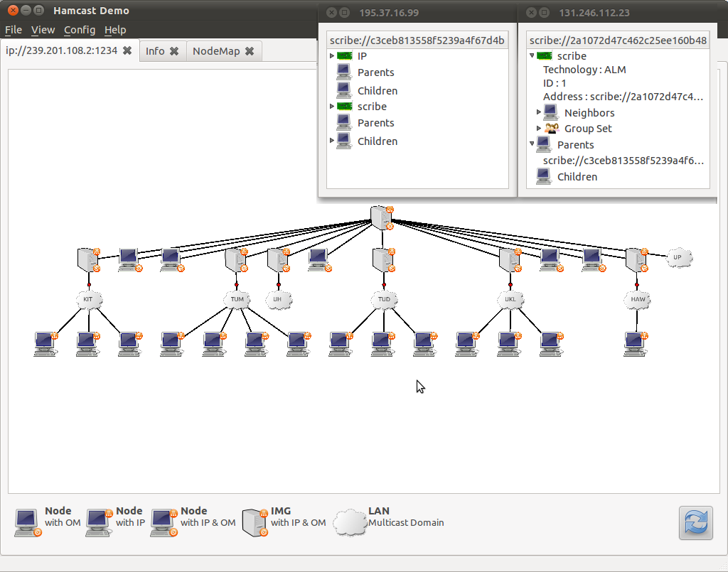Click the computer node below HAW cloud
This screenshot has height=572, width=728.
click(x=636, y=343)
